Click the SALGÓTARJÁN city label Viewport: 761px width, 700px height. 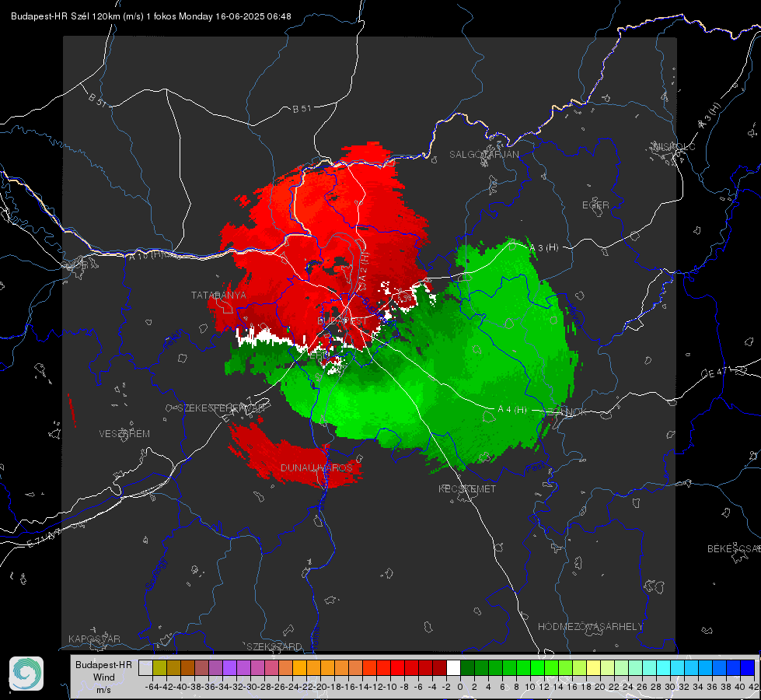point(483,155)
